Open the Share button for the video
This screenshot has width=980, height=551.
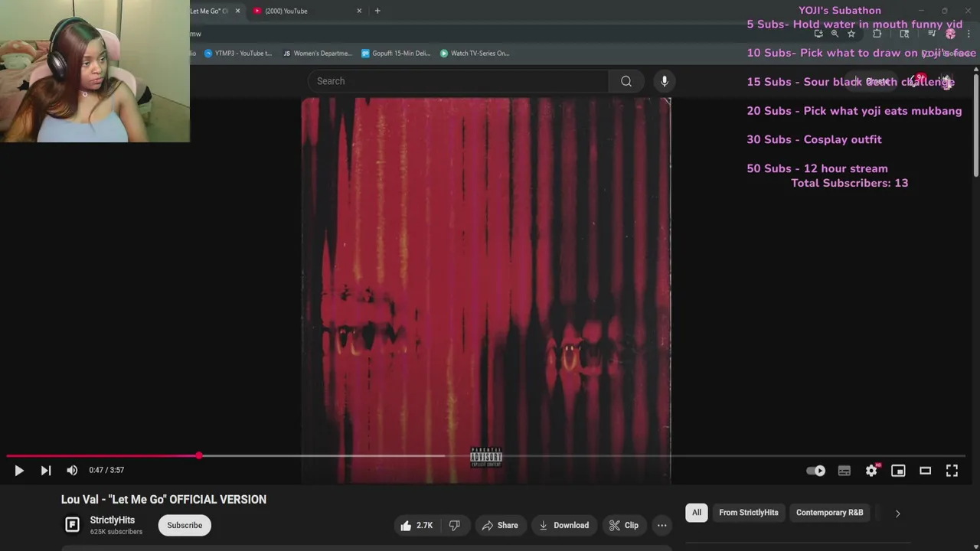[x=500, y=525]
